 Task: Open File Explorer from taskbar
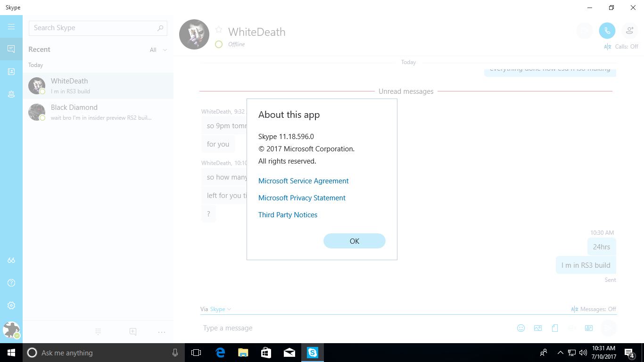click(243, 353)
